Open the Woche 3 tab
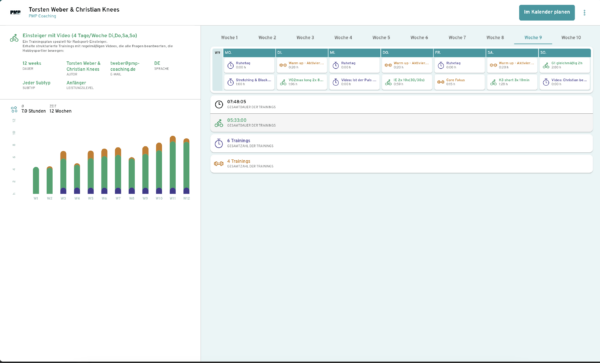This screenshot has width=600, height=363. click(305, 37)
